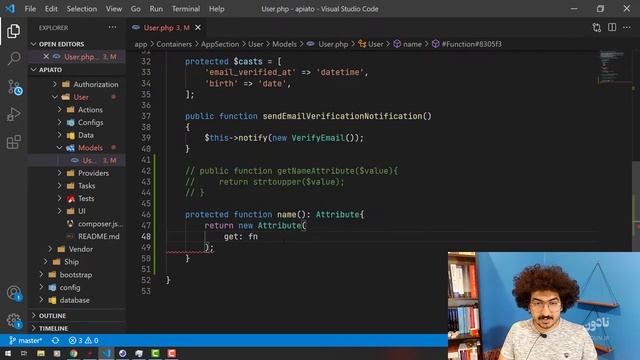Expand the Vendor folder
This screenshot has height=360, width=640.
77,249
